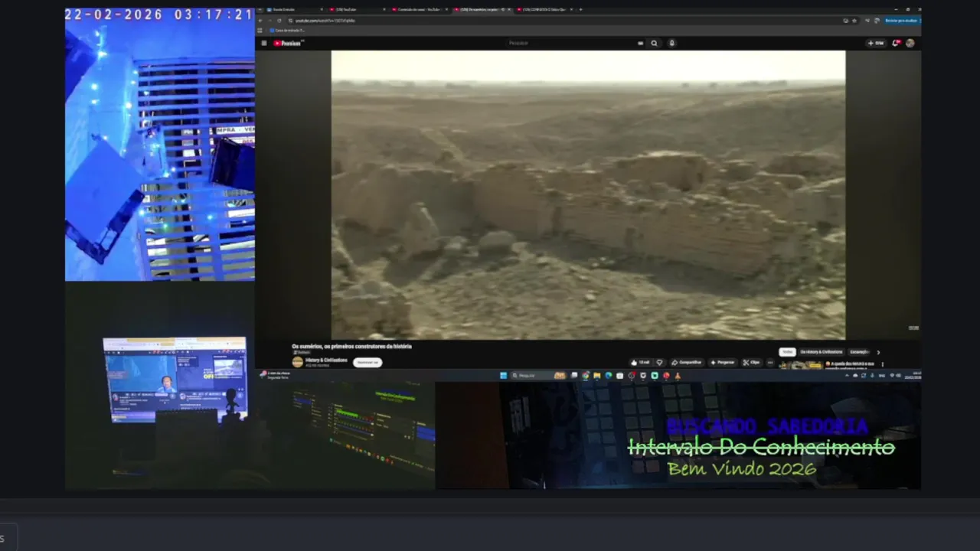
Task: Open the recommended video thumbnail under the chips
Action: point(801,365)
